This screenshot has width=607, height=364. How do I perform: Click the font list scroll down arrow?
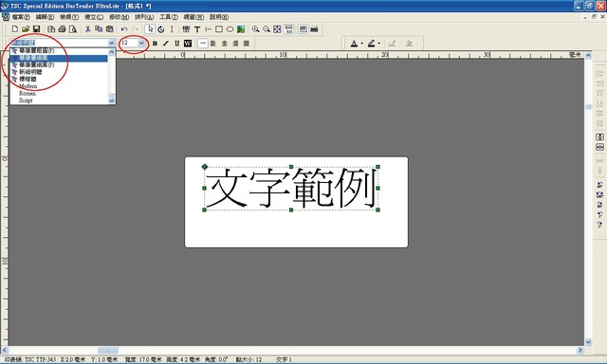(x=112, y=100)
